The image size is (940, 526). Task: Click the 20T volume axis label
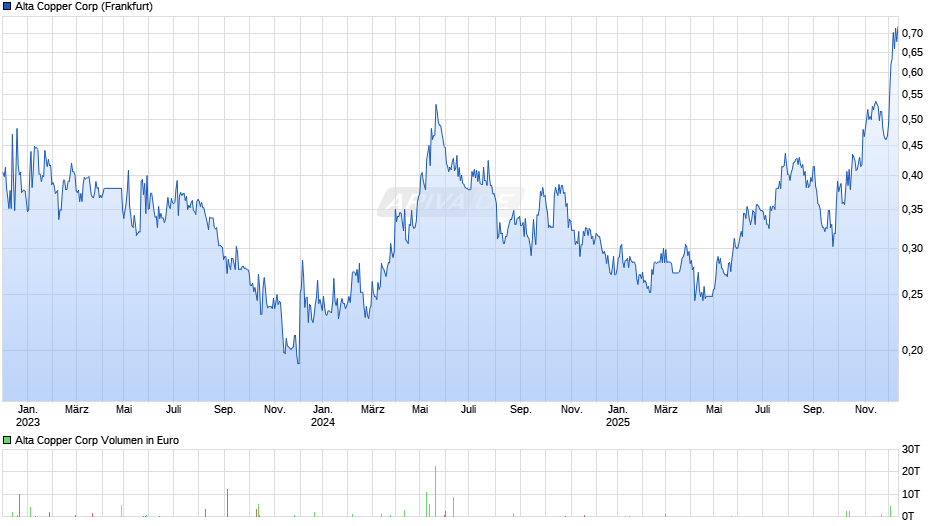point(911,472)
